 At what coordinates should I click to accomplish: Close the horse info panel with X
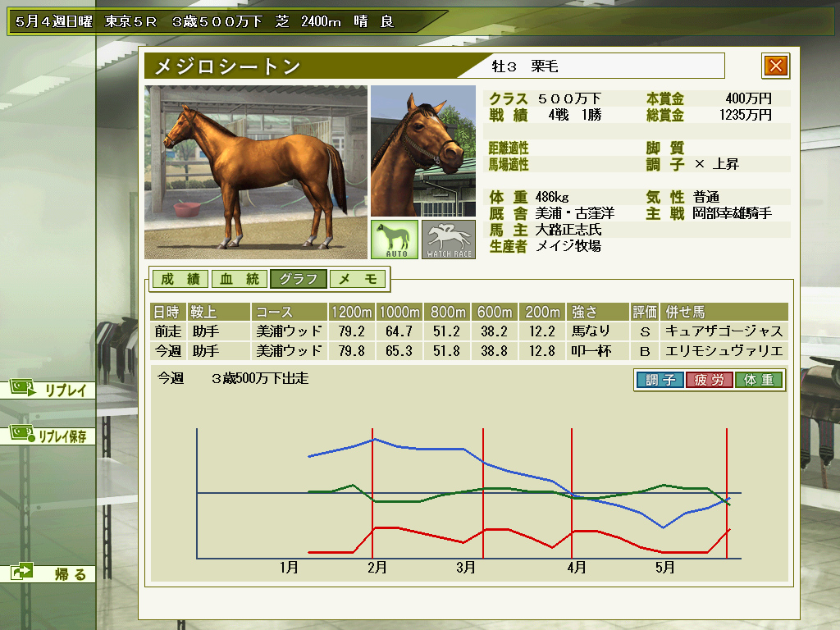click(x=775, y=66)
